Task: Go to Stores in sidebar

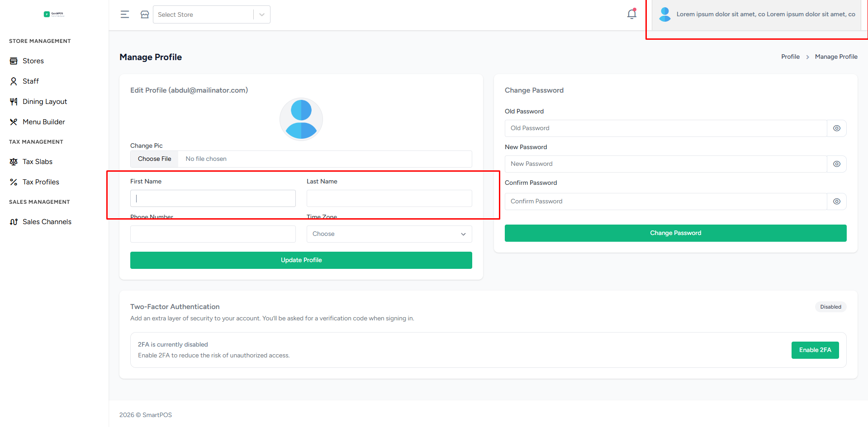Action: click(33, 61)
